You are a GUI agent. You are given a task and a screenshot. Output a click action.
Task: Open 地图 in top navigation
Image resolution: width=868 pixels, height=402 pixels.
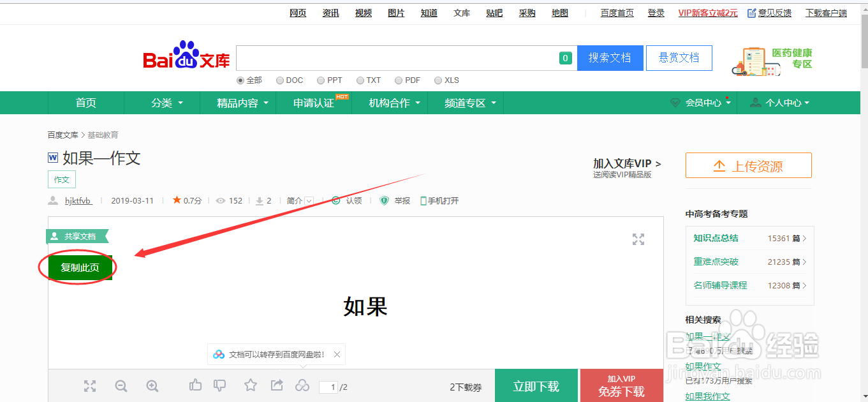tap(560, 13)
